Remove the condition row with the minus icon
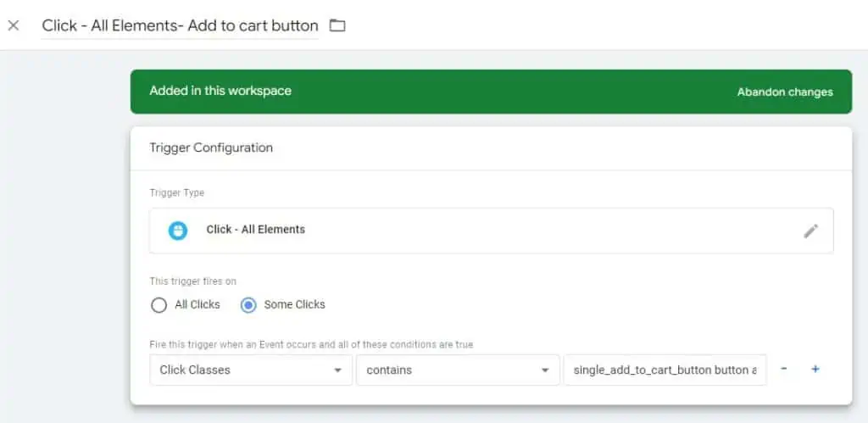This screenshot has height=423, width=868. point(783,370)
